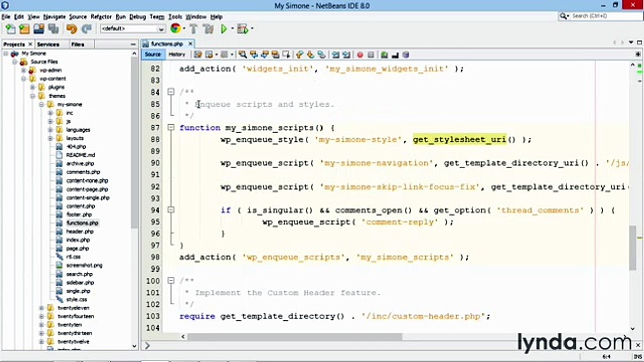This screenshot has width=644, height=362.
Task: Click the Debug Project icon
Action: [x=243, y=29]
